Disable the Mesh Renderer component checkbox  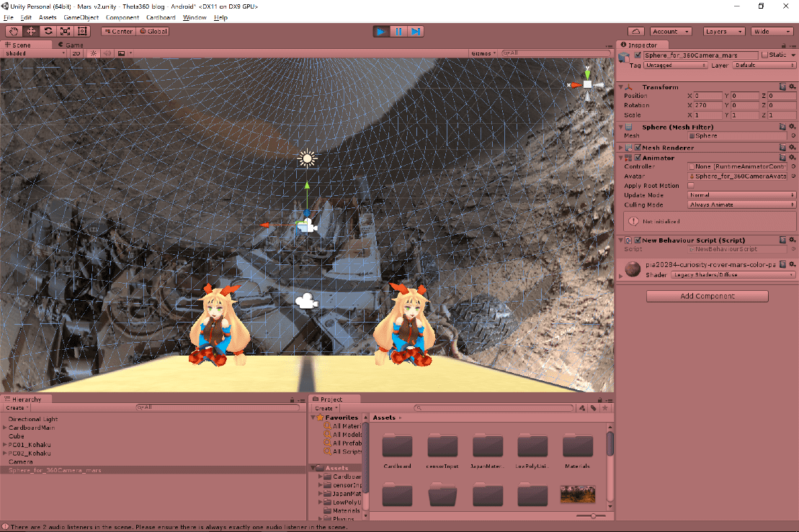638,148
